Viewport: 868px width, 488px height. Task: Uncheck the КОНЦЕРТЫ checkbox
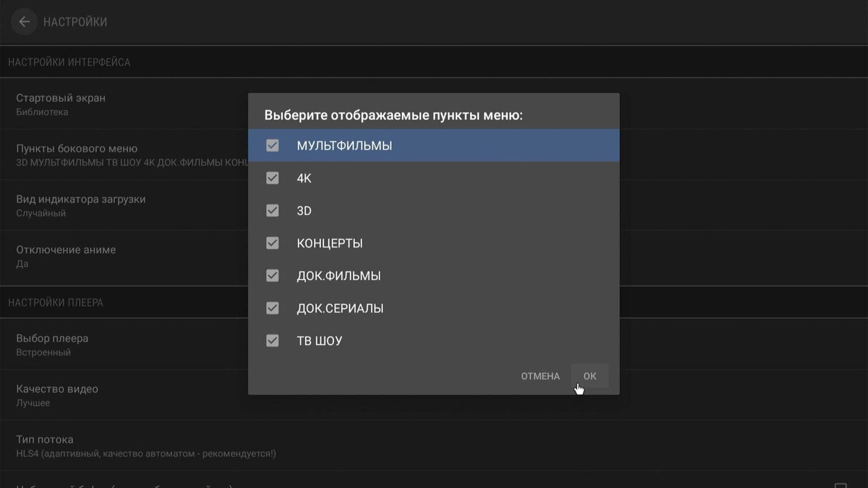click(x=272, y=243)
